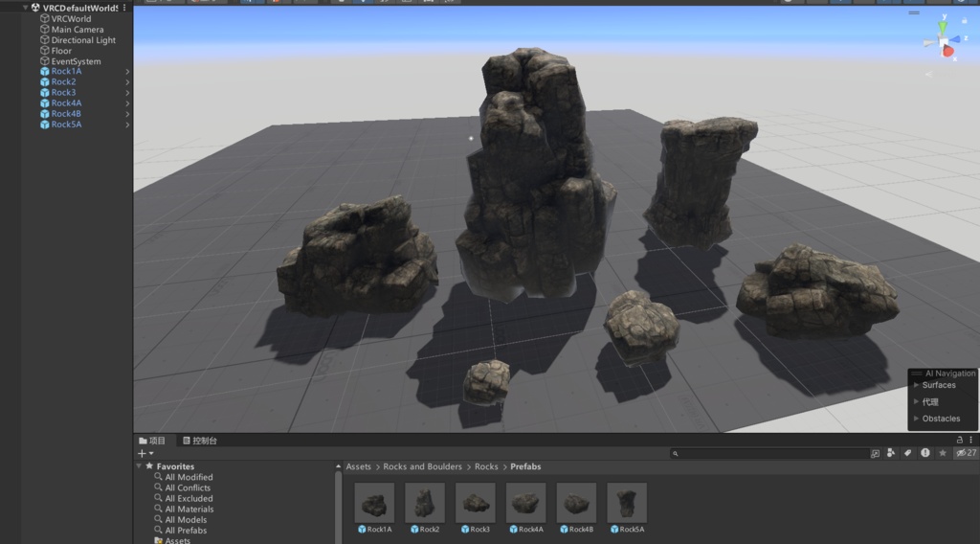The width and height of the screenshot is (980, 544).
Task: Select the Rock2 prefab thumbnail
Action: click(425, 503)
